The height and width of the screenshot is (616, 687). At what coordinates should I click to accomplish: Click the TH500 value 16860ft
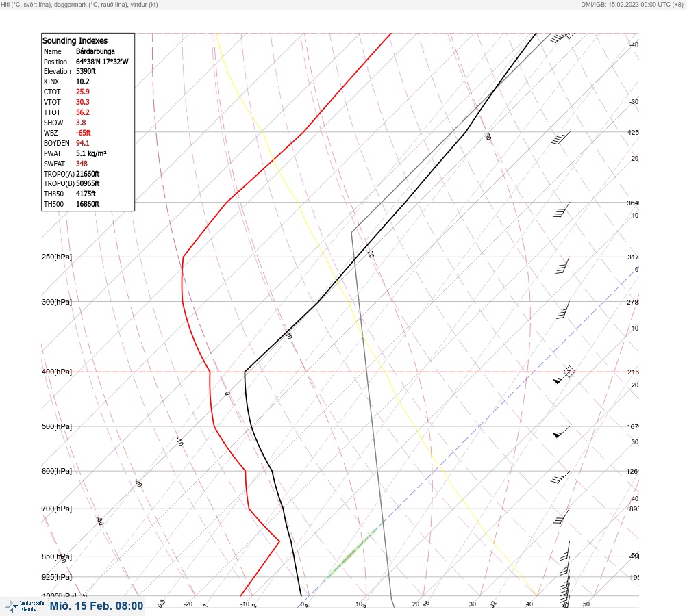[88, 204]
